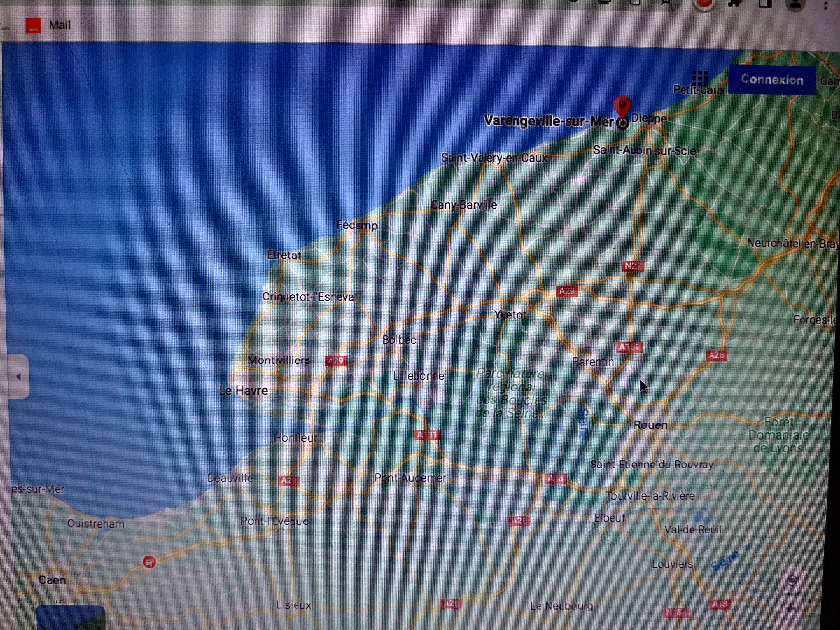Click the Lisieux label
Viewport: 840px width, 630px height.
click(x=293, y=605)
